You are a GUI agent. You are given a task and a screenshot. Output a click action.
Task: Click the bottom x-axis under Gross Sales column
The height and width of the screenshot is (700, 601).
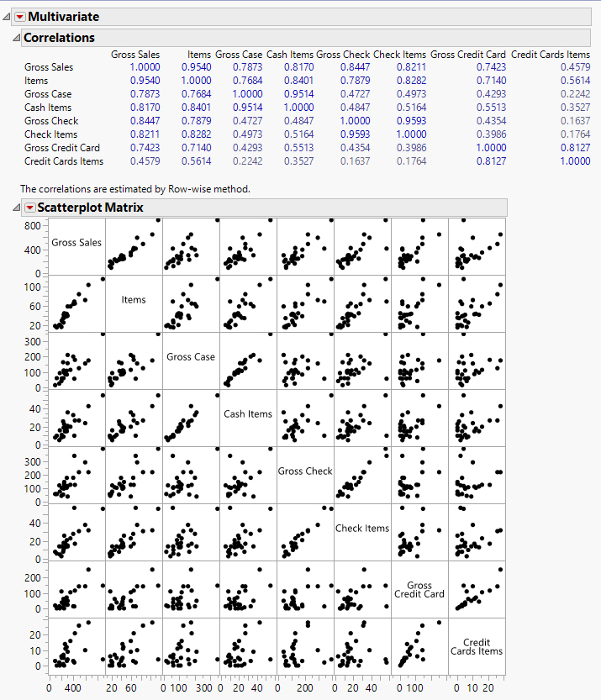[76, 685]
